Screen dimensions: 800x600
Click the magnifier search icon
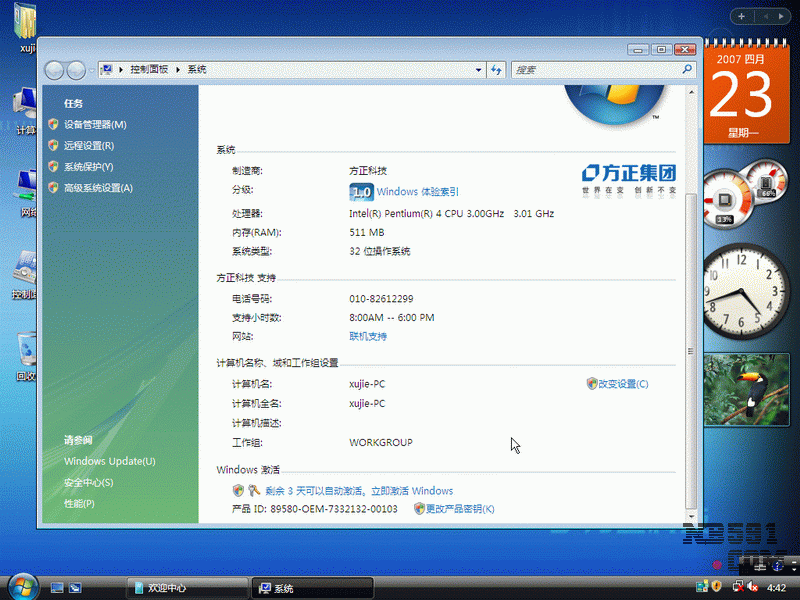point(687,70)
